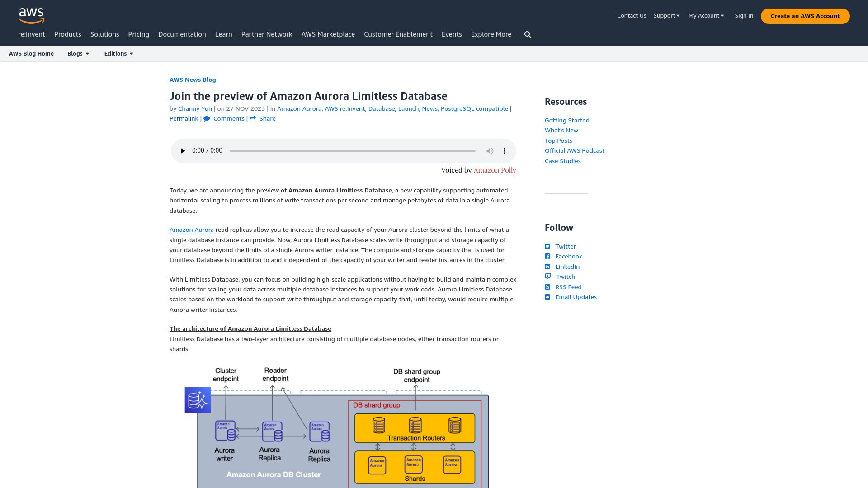Open the Explore More menu
Viewport: 868px width, 488px height.
[x=491, y=34]
